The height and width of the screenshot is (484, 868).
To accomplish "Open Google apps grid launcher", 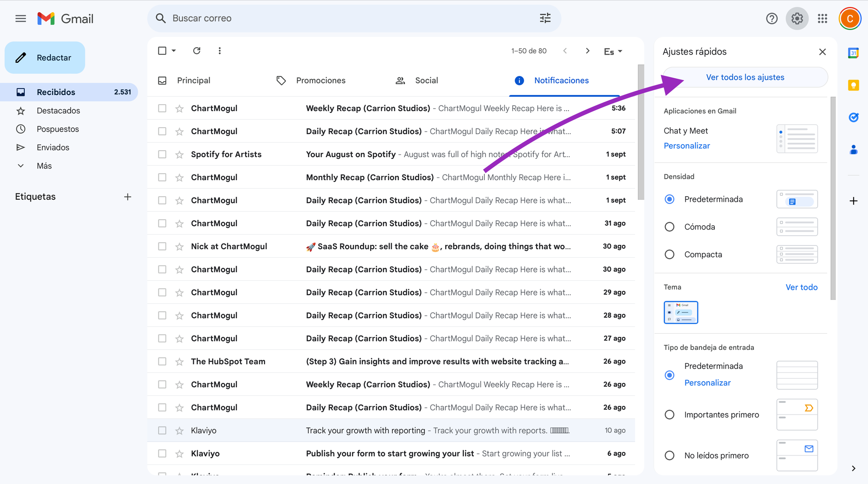I will (x=822, y=18).
